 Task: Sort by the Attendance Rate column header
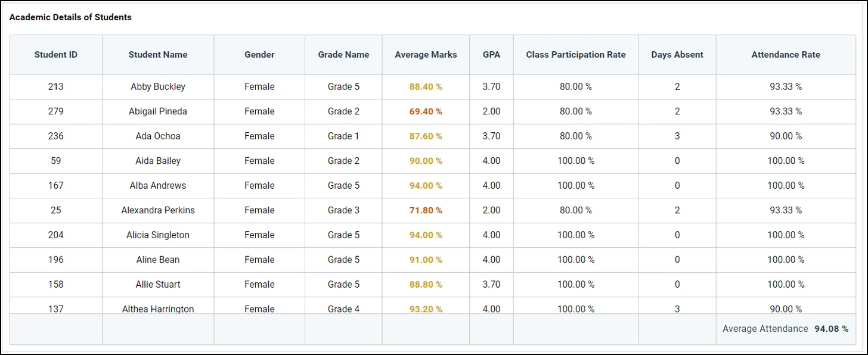(x=785, y=54)
